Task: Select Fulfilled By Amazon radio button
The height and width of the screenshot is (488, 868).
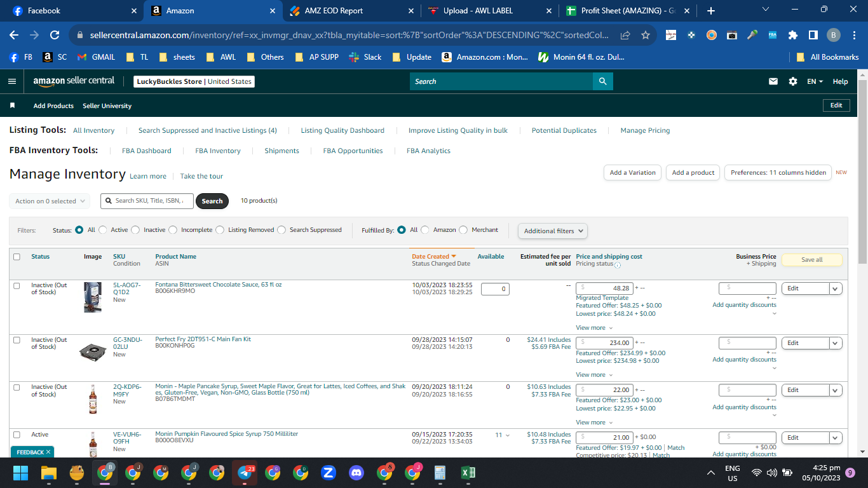Action: (425, 230)
